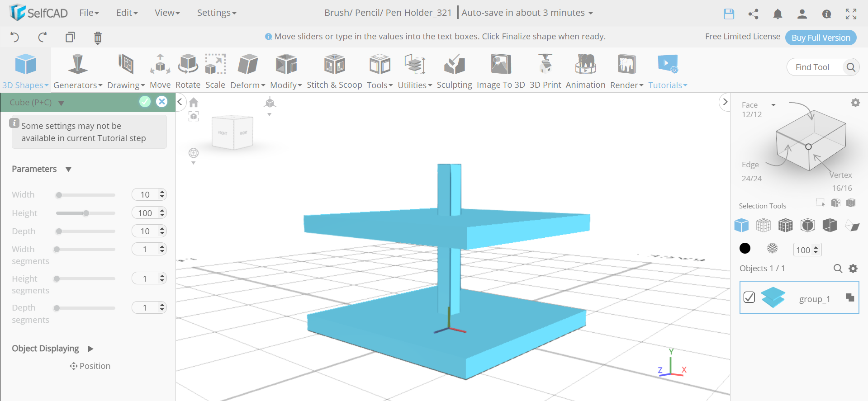The height and width of the screenshot is (401, 868).
Task: Open the View menu
Action: [x=167, y=13]
